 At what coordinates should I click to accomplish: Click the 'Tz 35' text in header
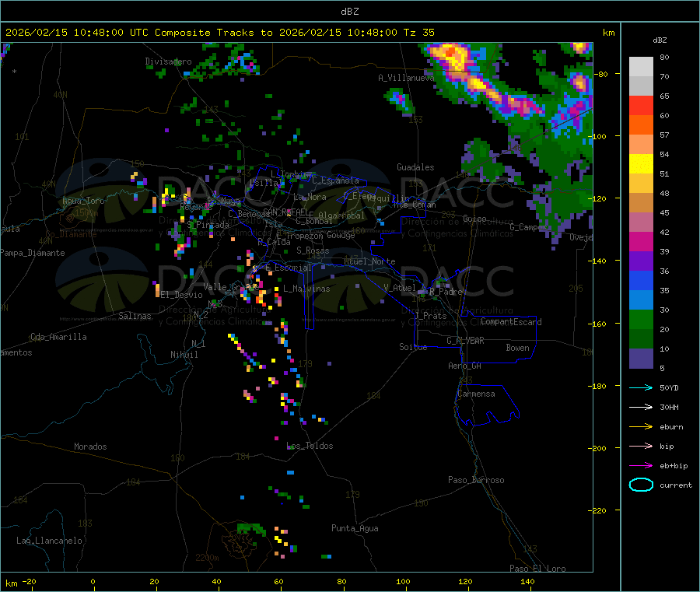[418, 33]
